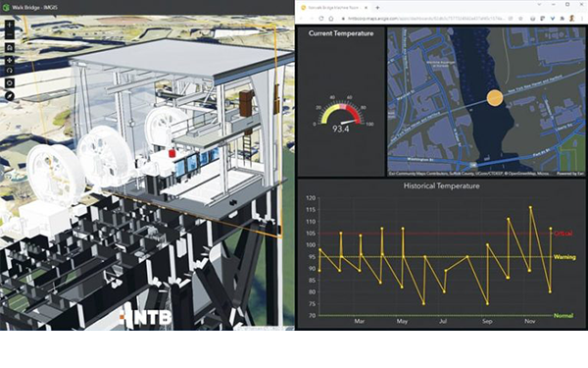Click the Walk Bridge IMGIS app logo
This screenshot has height=368, width=588.
point(6,7)
